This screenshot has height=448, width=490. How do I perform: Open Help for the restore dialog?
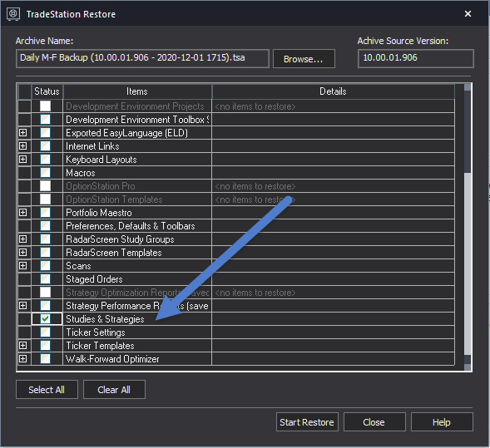pos(442,422)
